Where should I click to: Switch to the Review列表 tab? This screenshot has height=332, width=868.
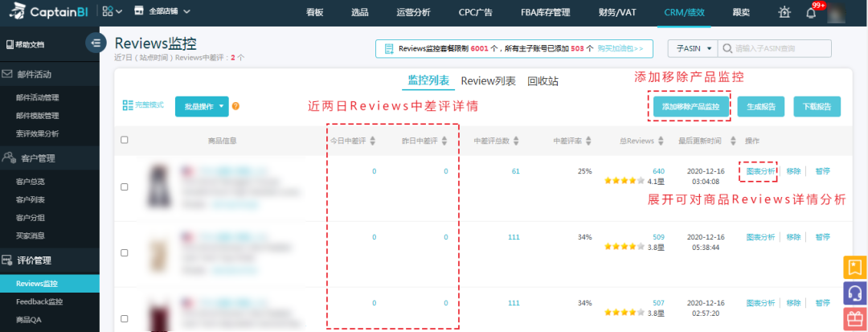[489, 81]
